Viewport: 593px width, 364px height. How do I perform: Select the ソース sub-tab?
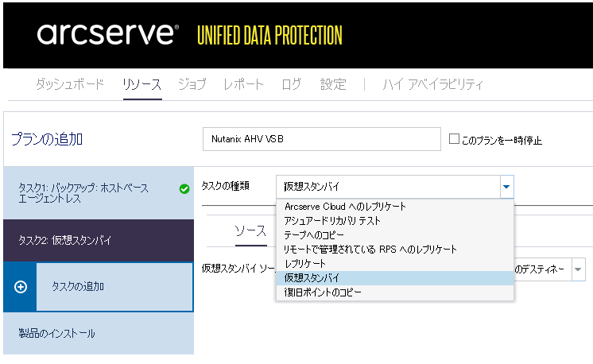(250, 230)
